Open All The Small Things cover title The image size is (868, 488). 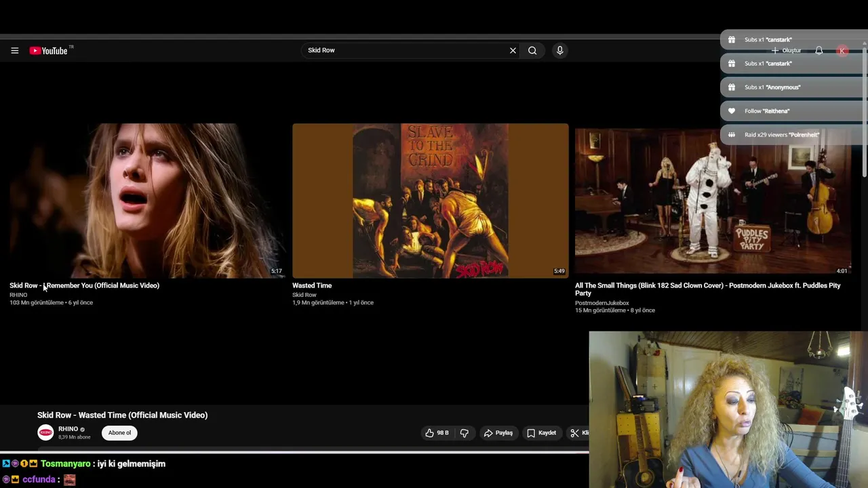tap(708, 289)
